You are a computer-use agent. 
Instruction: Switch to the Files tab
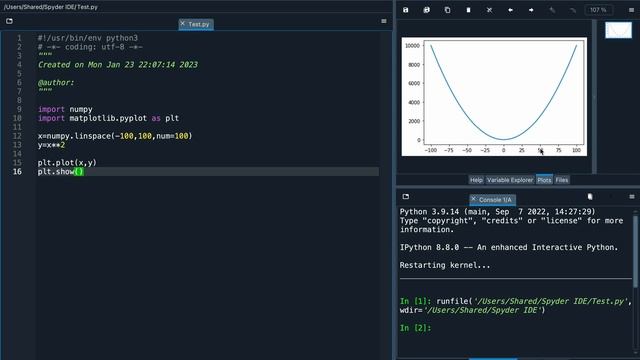562,180
